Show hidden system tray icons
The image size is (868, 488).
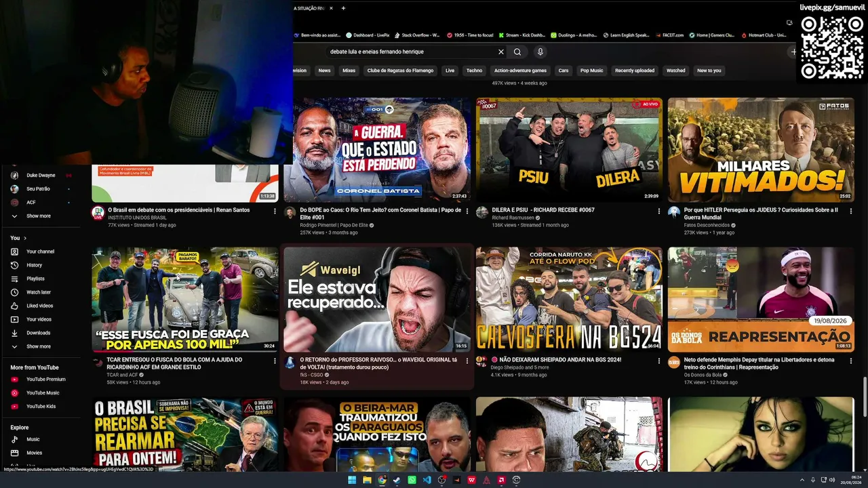click(x=802, y=480)
